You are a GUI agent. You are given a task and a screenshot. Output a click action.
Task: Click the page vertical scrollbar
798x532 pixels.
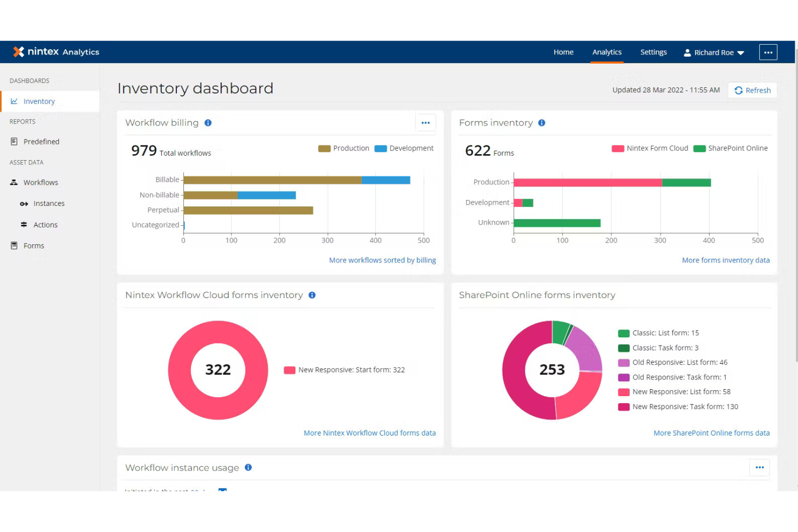pyautogui.click(x=796, y=205)
